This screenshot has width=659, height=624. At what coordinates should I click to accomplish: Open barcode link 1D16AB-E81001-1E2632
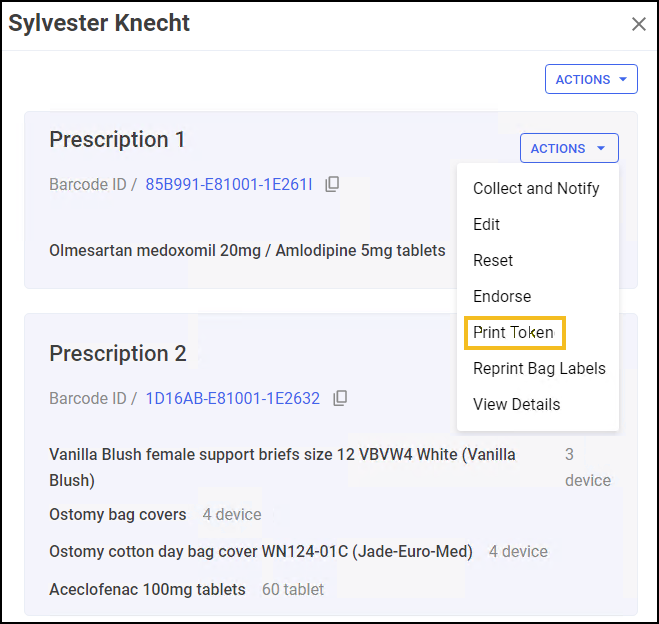pos(232,398)
